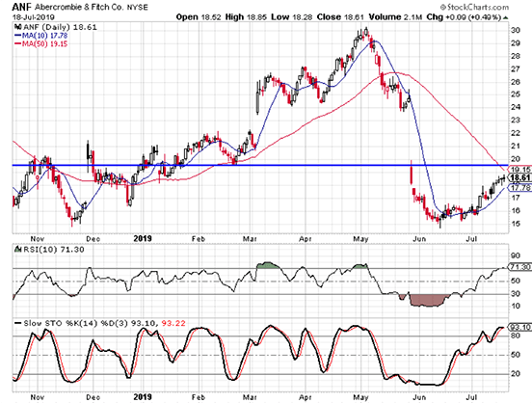
Task: Click the 30 price axis label
Action: [x=516, y=30]
